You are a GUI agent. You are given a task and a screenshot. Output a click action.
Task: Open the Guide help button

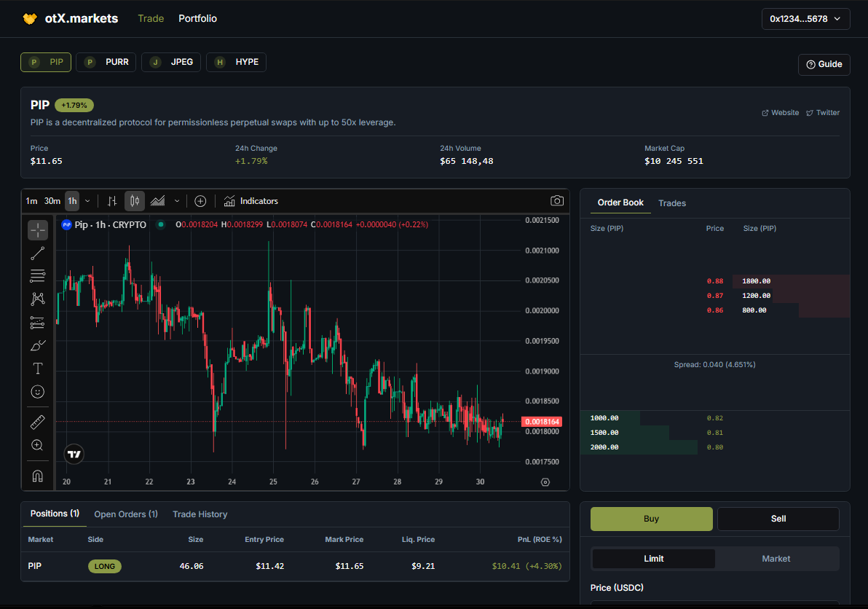824,64
